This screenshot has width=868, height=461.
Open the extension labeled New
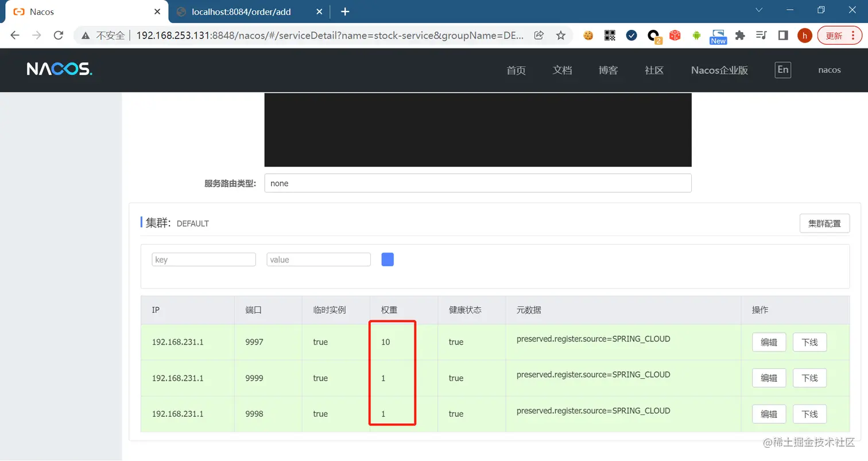coord(718,37)
